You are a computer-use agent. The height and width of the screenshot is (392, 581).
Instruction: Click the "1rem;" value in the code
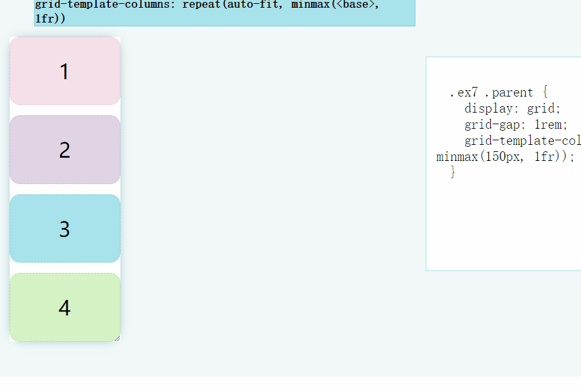point(551,124)
